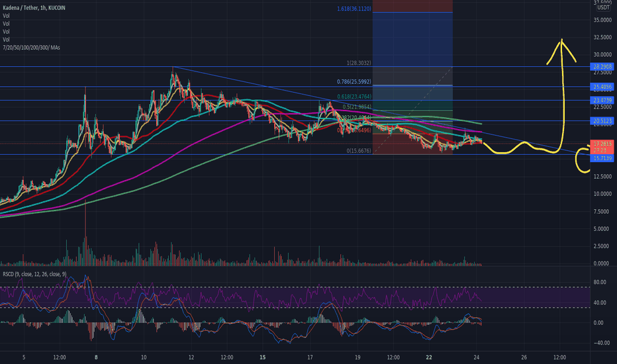617x364 pixels.
Task: Click the 5.0000 price scale tick
Action: point(602,229)
